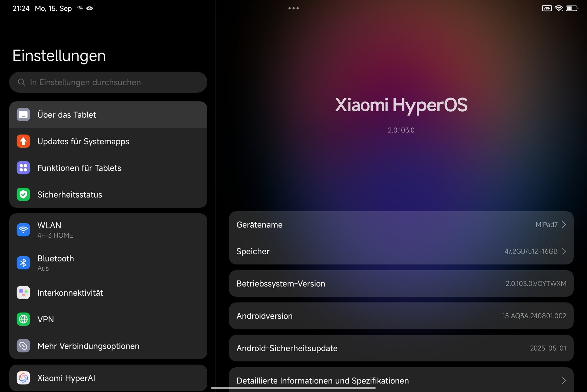The width and height of the screenshot is (587, 392).
Task: Open Gerätename chevron next to MiPad7
Action: coord(564,225)
